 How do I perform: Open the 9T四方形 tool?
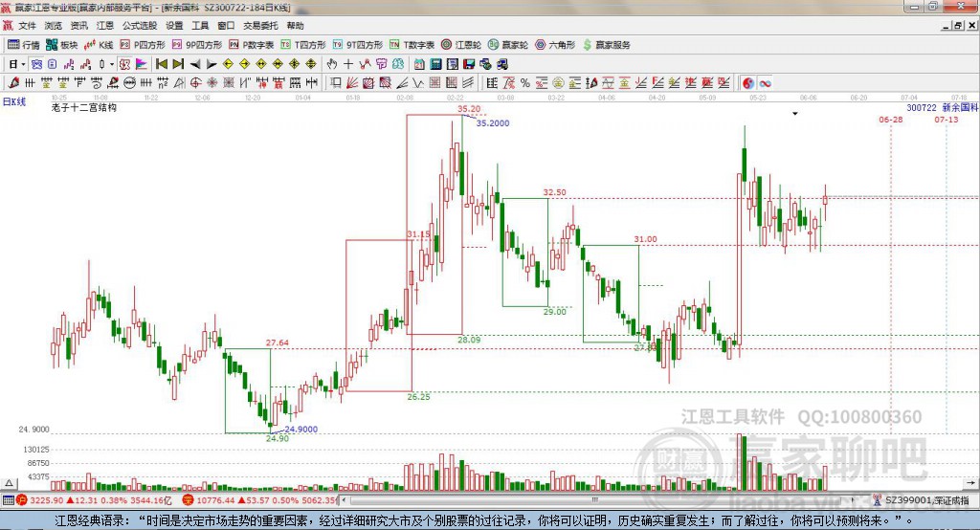[358, 45]
